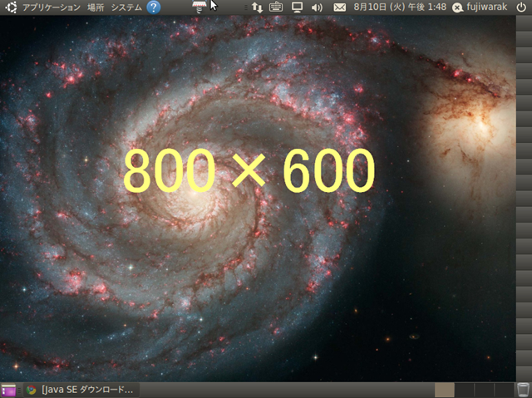Click the display monitor applet icon
The height and width of the screenshot is (398, 532).
tap(298, 7)
